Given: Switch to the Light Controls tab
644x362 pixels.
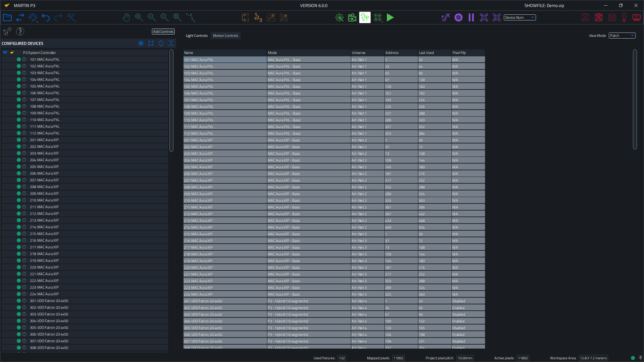Looking at the screenshot, I should point(197,36).
